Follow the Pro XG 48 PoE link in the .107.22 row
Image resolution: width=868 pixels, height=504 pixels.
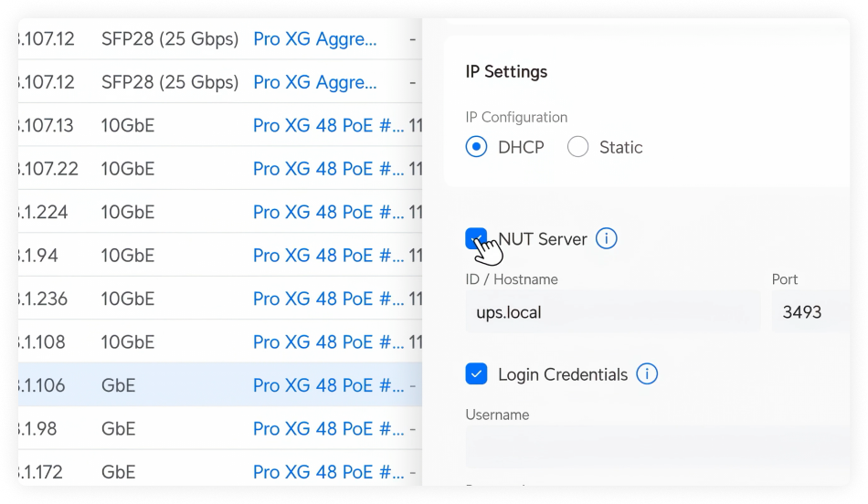(x=328, y=169)
